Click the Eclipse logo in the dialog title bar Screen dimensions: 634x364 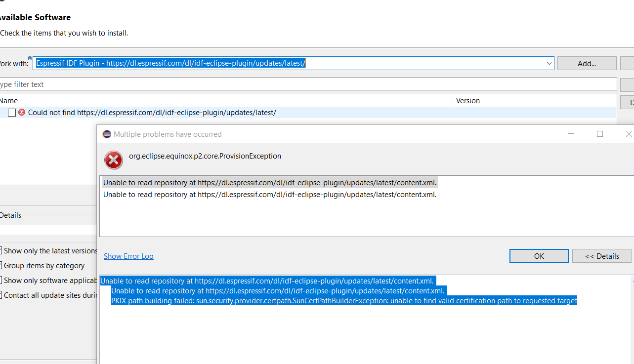coord(107,134)
